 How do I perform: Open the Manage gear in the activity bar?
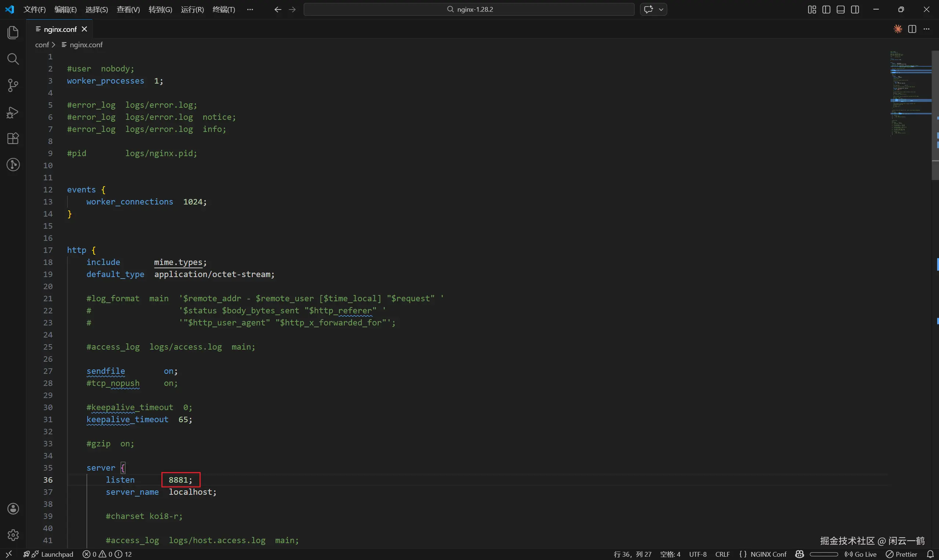tap(13, 535)
